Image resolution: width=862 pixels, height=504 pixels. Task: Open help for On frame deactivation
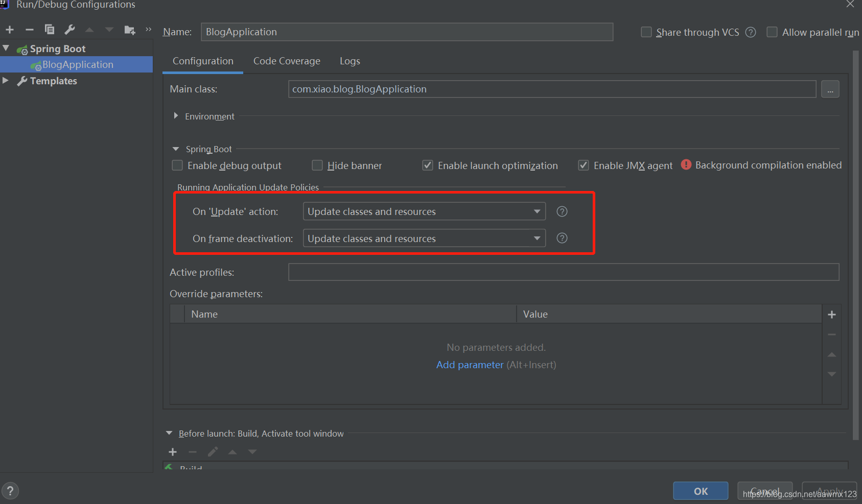point(562,238)
